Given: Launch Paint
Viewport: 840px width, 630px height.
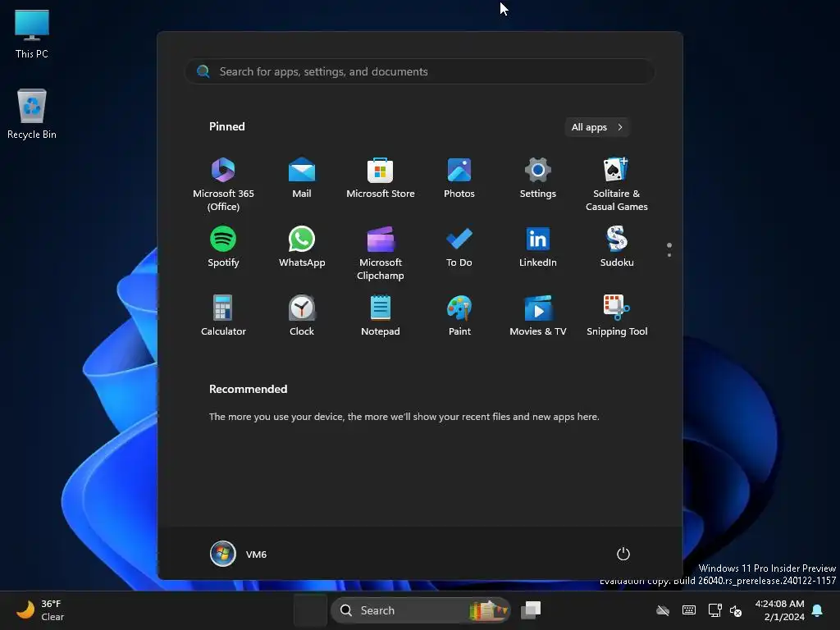Looking at the screenshot, I should coord(459,316).
